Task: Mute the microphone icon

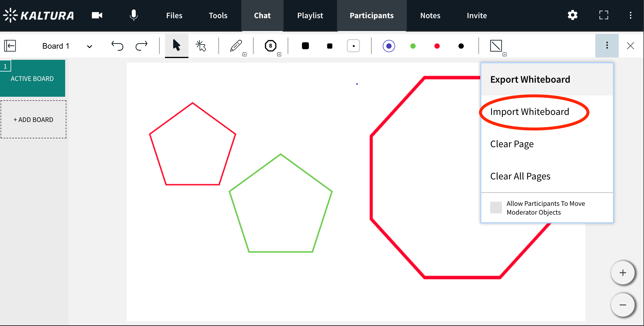Action: pyautogui.click(x=134, y=15)
